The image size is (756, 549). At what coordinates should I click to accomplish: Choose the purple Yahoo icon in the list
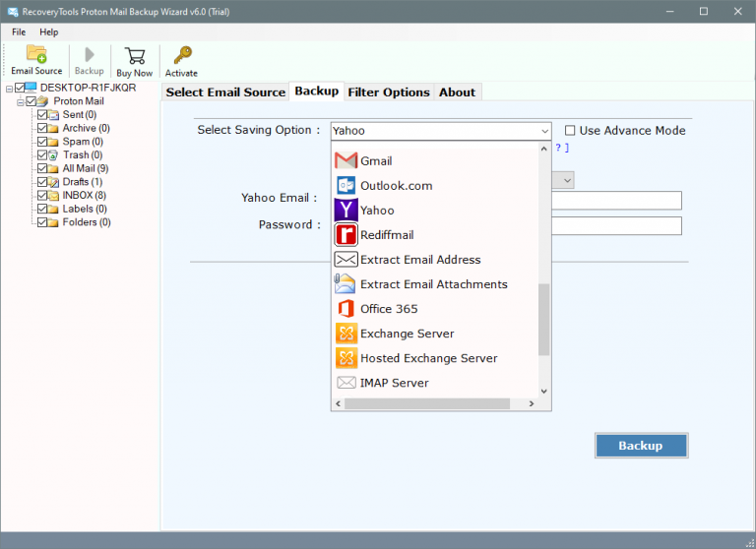[346, 210]
